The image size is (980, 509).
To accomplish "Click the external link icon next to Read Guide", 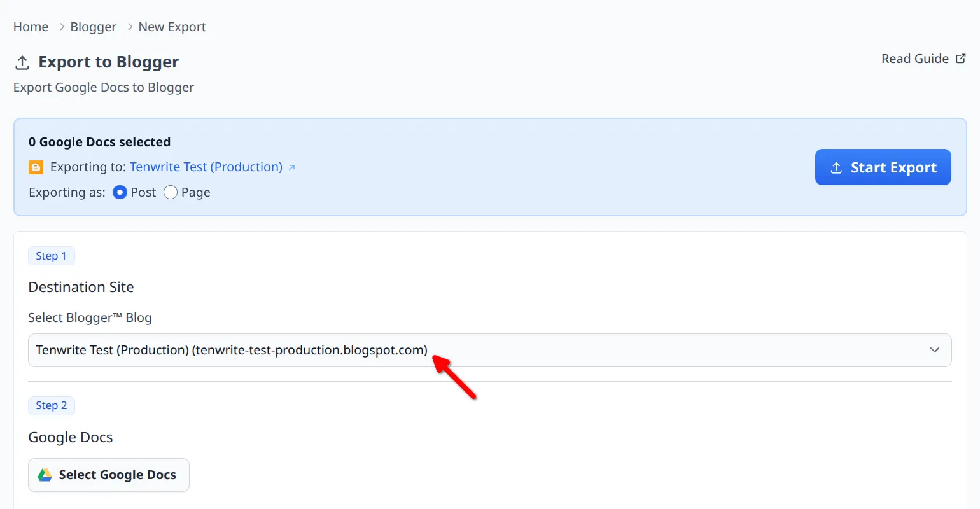I will pos(960,58).
